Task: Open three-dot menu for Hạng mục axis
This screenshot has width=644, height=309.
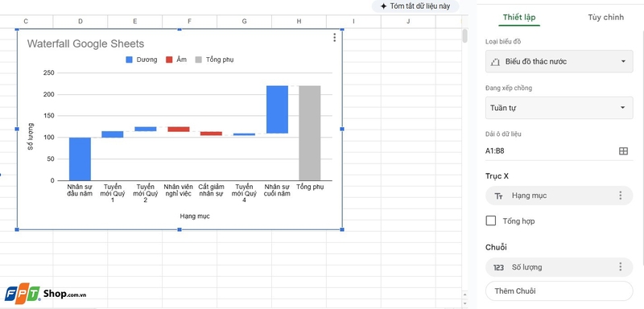Action: [x=620, y=196]
